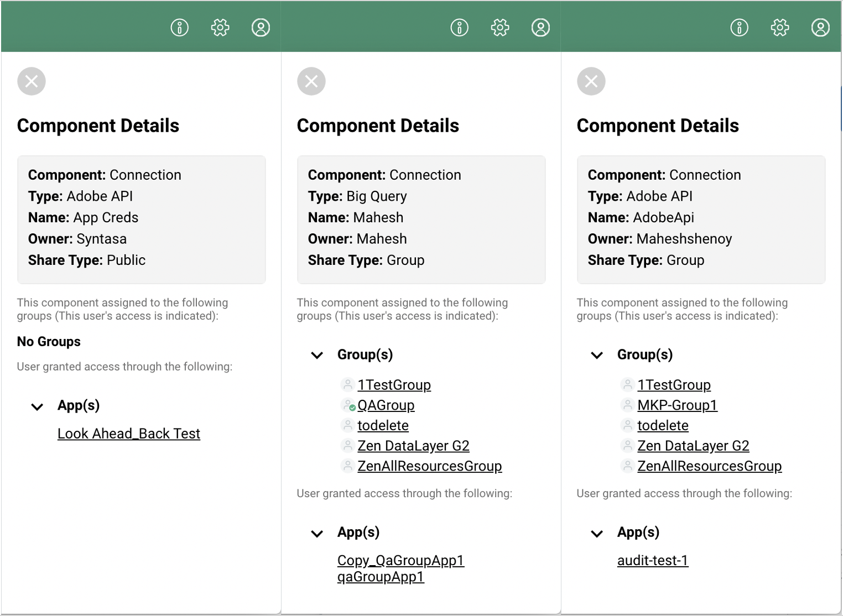Collapse App(s) section in Mahesh Big Query panel

pyautogui.click(x=317, y=534)
